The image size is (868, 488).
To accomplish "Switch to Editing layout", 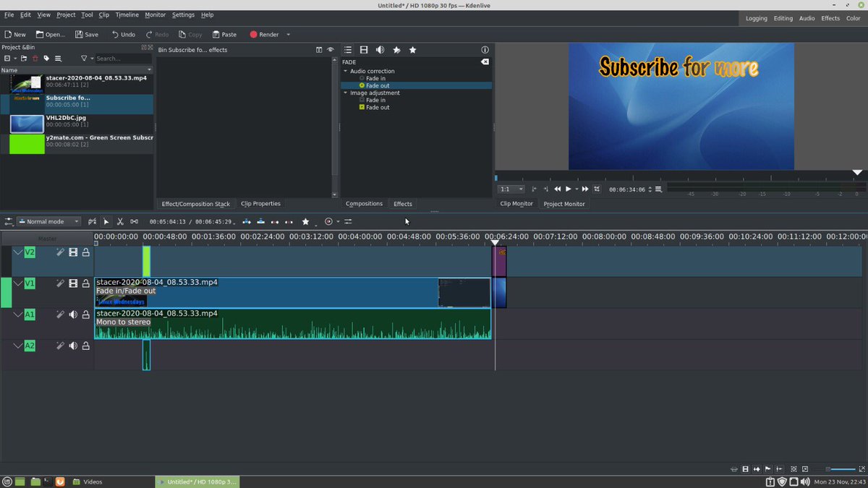I will tap(783, 18).
